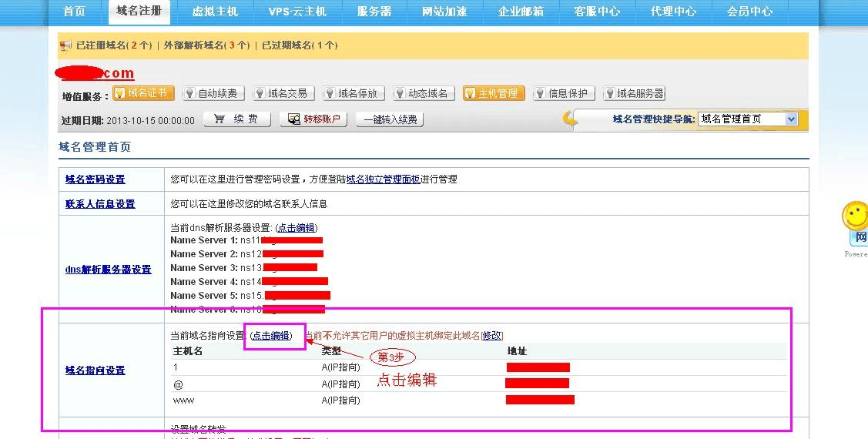Open the 域名独立管理面板 link
Screen dimensions: 868x439
[383, 179]
